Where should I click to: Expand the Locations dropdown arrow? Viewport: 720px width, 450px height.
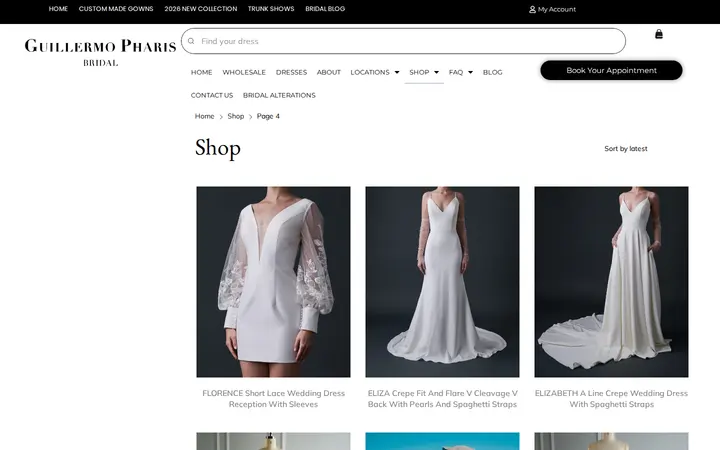[x=397, y=72]
